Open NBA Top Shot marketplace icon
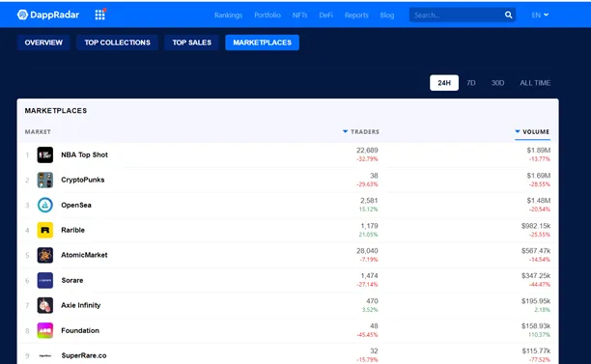This screenshot has width=591, height=364. click(44, 154)
